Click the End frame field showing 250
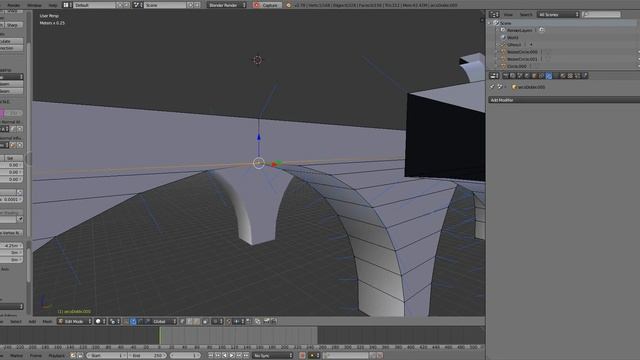 [x=147, y=356]
